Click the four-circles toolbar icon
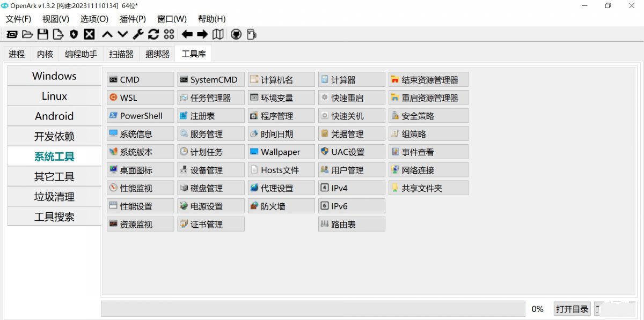The image size is (644, 320). [169, 34]
